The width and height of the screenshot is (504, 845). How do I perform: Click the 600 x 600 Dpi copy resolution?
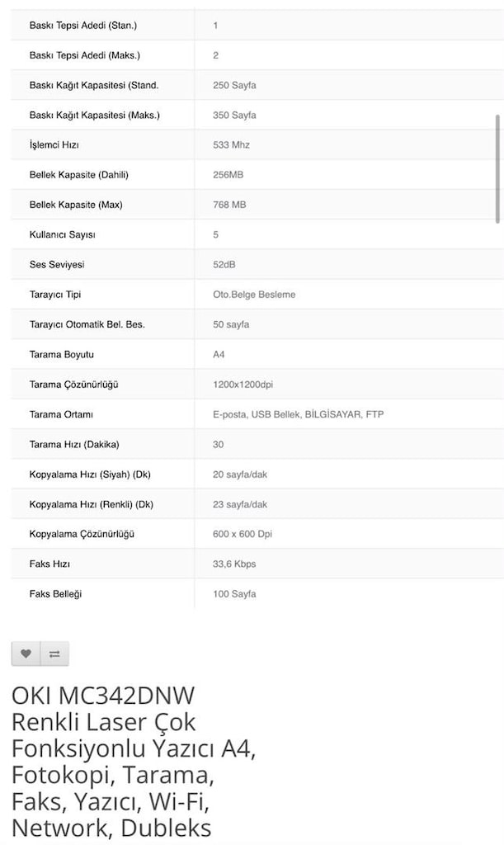(x=243, y=534)
